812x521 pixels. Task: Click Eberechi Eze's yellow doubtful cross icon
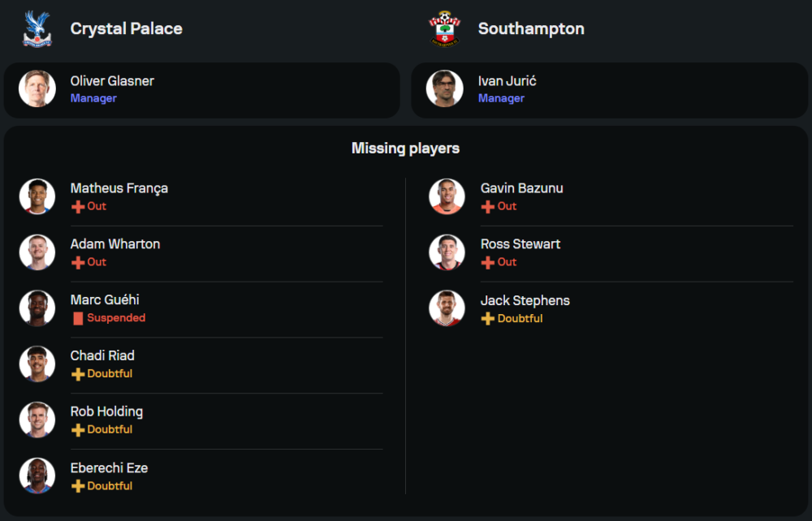(78, 486)
